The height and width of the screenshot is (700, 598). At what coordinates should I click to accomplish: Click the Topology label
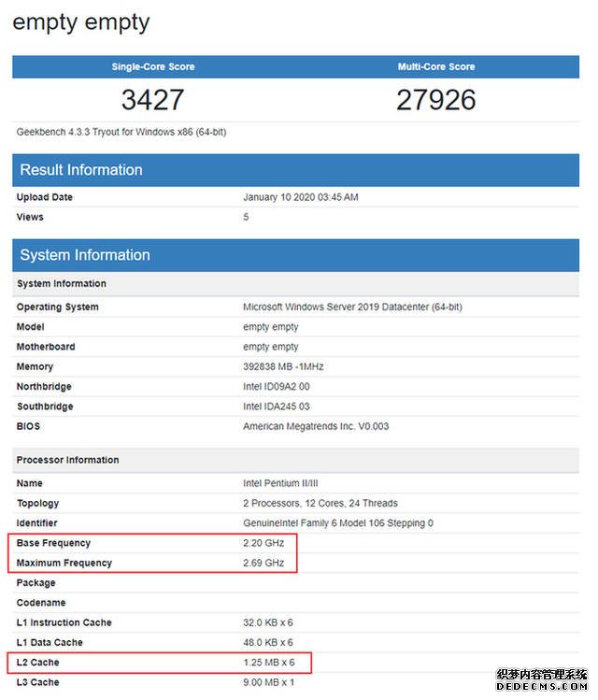tap(38, 504)
